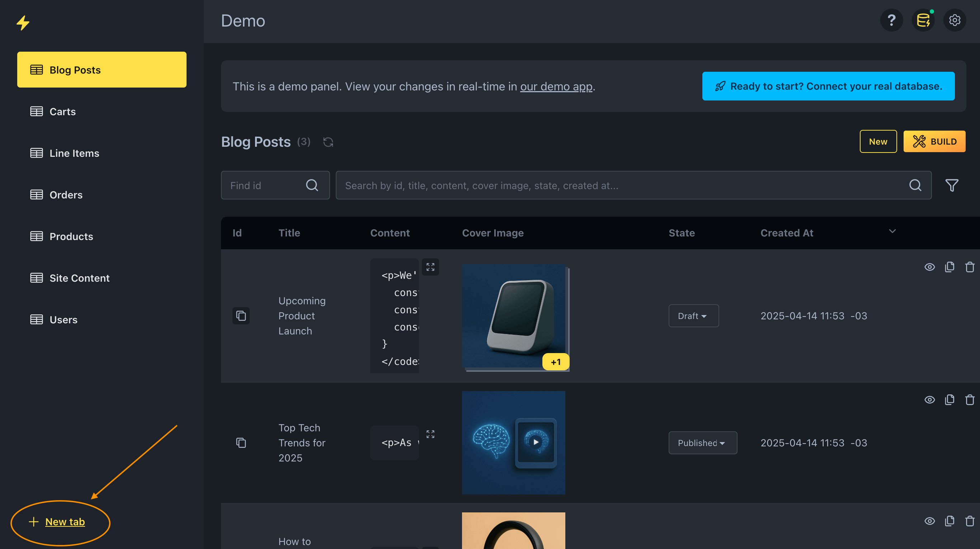
Task: Follow the our demo app link
Action: [556, 86]
